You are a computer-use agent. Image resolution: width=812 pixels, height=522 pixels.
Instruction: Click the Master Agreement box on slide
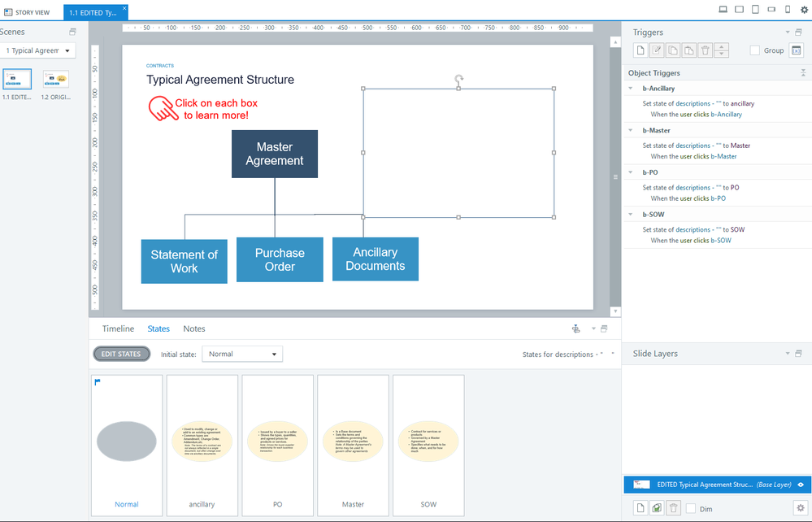(x=275, y=154)
